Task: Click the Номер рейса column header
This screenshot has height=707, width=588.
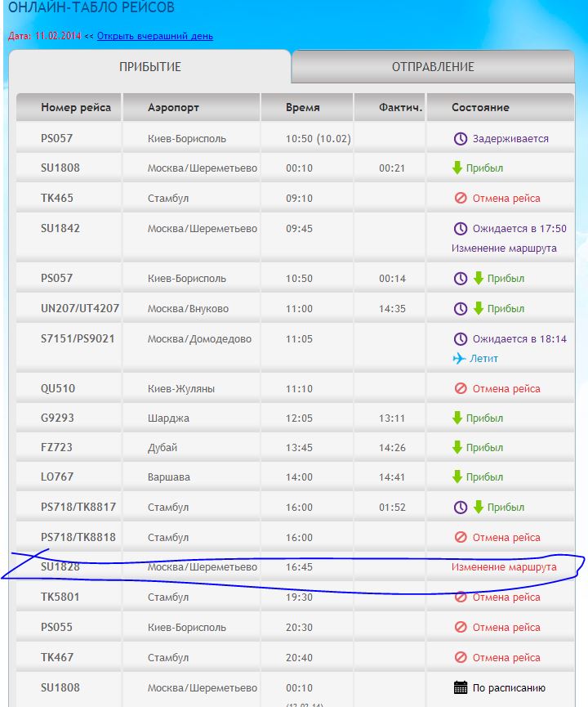Action: pyautogui.click(x=76, y=107)
